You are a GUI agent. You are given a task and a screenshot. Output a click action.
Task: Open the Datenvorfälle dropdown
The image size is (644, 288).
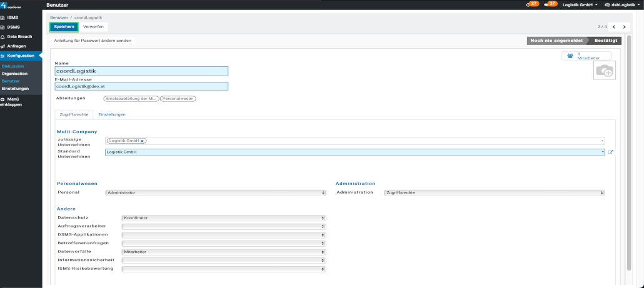(x=223, y=251)
